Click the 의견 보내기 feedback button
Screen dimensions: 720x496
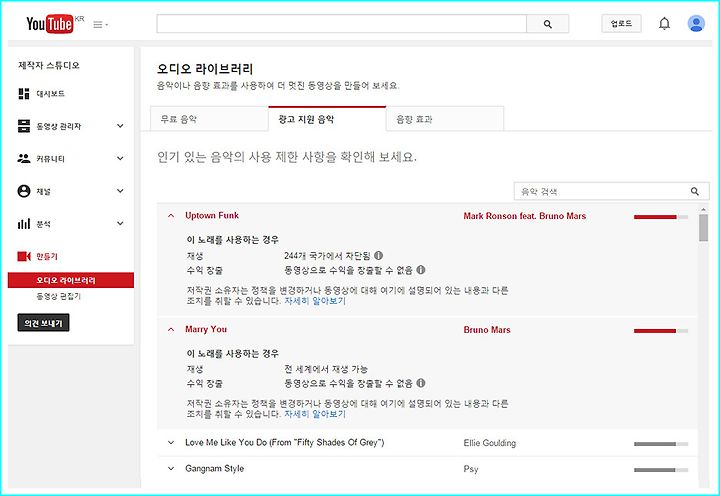click(43, 323)
